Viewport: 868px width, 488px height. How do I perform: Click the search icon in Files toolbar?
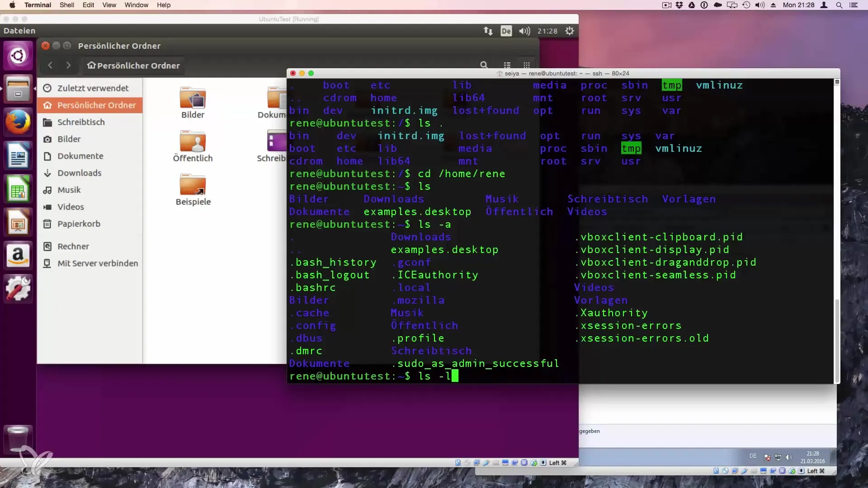click(x=484, y=65)
